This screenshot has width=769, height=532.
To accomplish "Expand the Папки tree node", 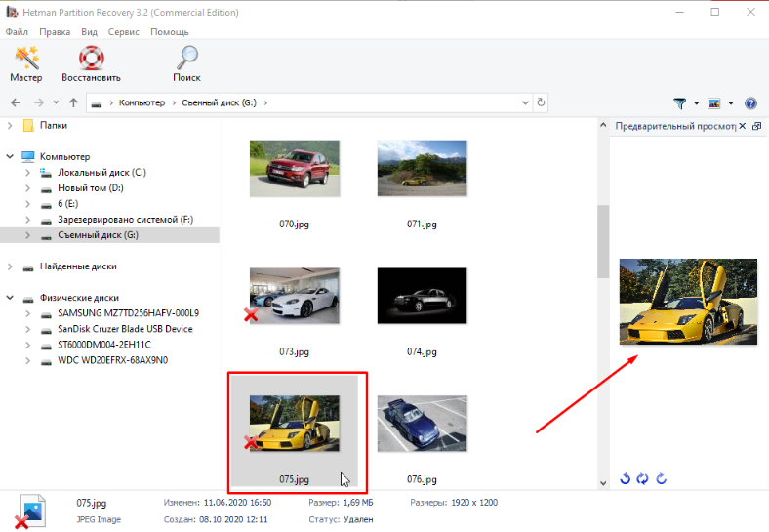I will click(x=10, y=126).
